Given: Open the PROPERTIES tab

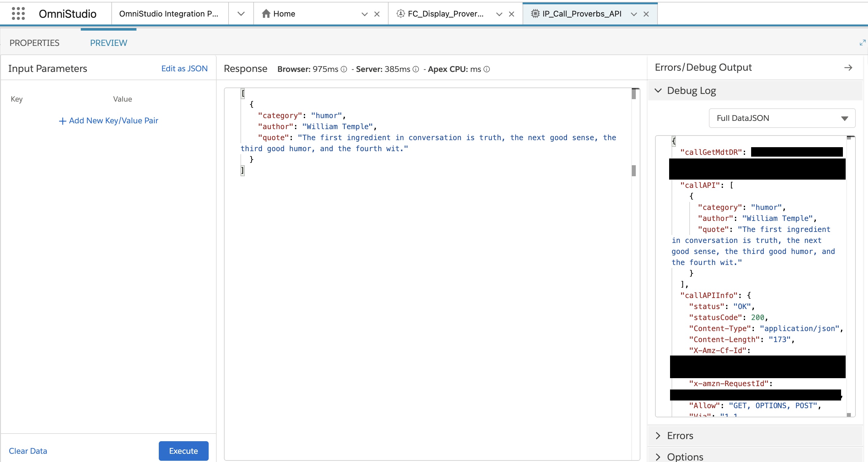Looking at the screenshot, I should click(34, 43).
